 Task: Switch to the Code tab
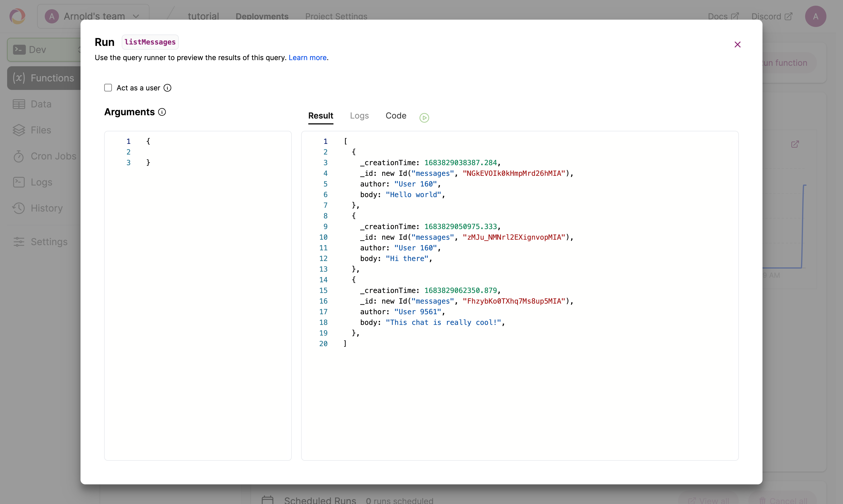pyautogui.click(x=396, y=116)
